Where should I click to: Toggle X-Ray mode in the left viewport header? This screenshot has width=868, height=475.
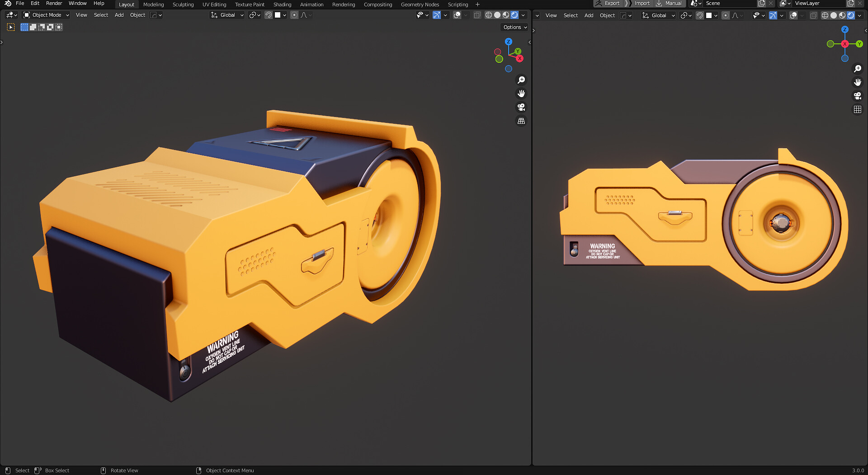[476, 15]
